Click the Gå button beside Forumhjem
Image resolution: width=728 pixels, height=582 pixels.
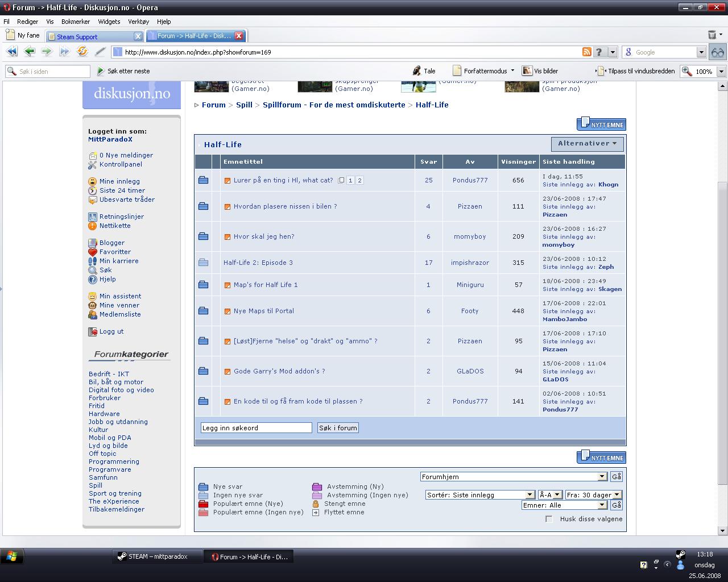coord(617,477)
